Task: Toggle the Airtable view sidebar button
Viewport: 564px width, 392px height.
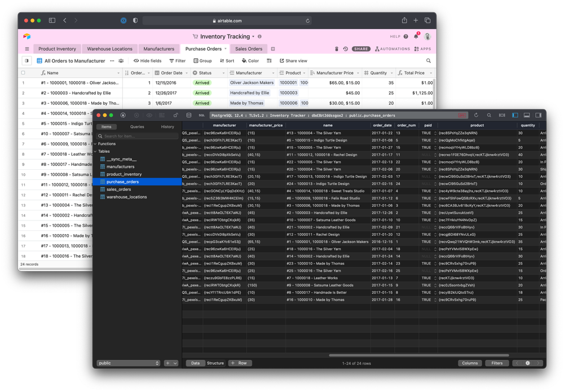Action: tap(27, 61)
